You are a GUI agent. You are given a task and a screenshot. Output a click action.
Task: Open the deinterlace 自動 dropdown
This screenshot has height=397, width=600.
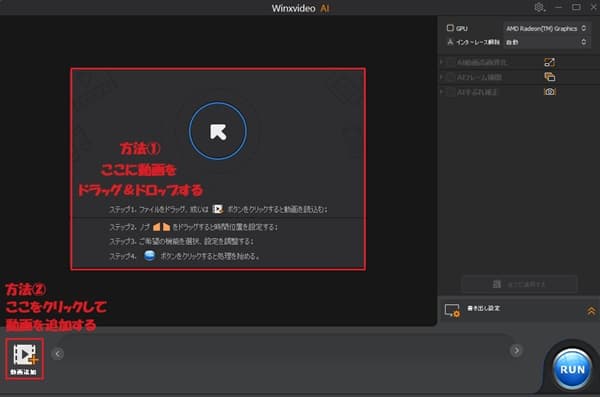tap(546, 42)
